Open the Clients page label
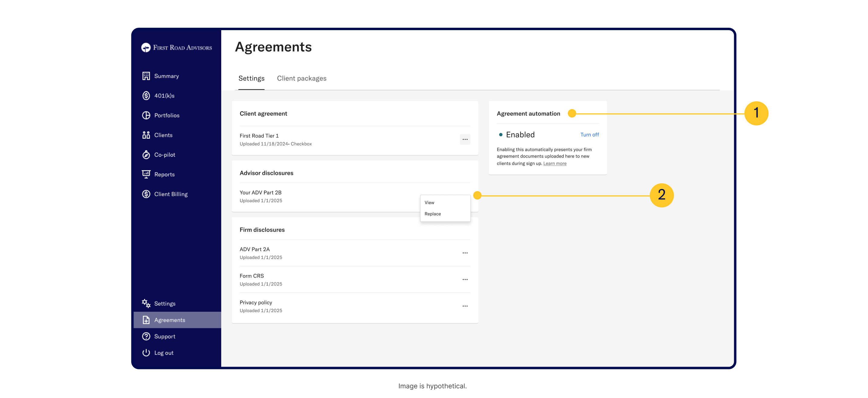This screenshot has height=398, width=868. click(x=163, y=135)
